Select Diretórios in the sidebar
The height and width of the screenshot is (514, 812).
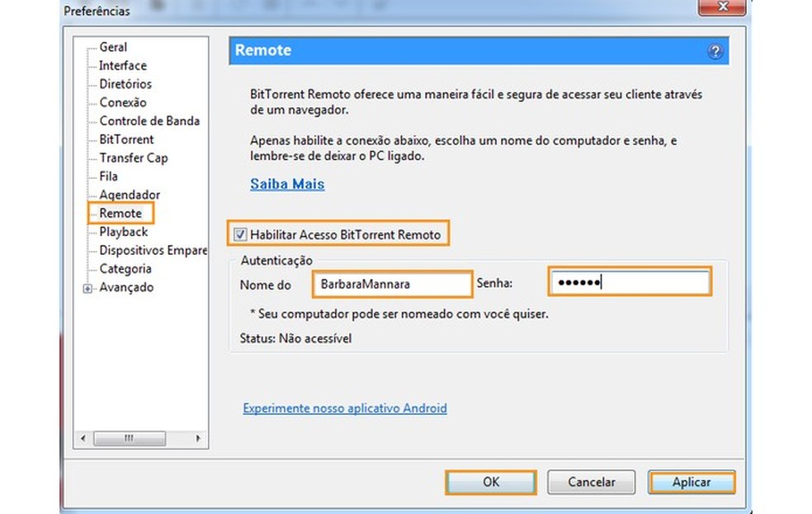(125, 84)
